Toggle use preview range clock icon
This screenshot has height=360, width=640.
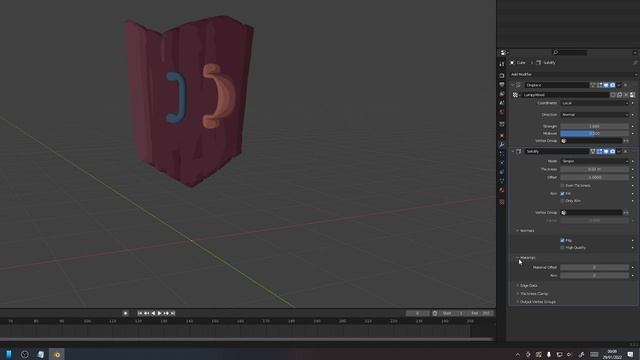[435, 313]
